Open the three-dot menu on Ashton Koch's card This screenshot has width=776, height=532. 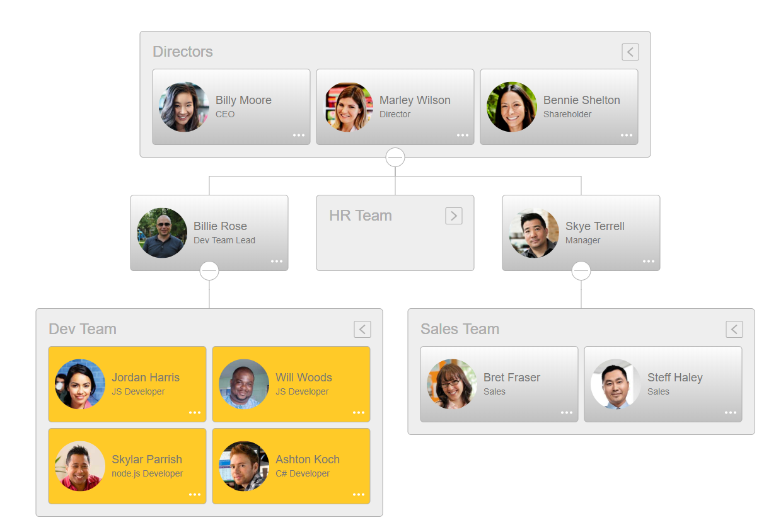(359, 494)
